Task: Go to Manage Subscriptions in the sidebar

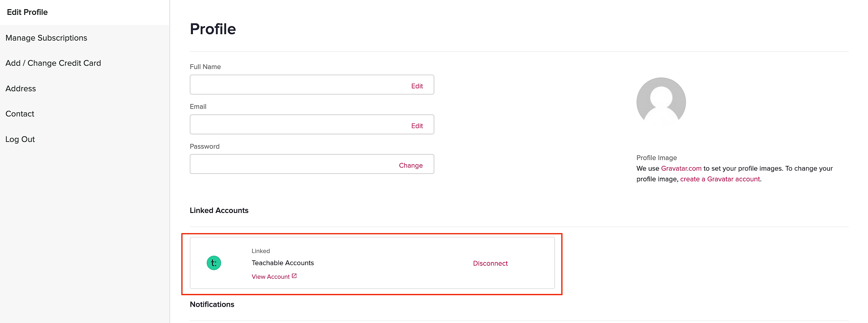Action: pos(46,38)
